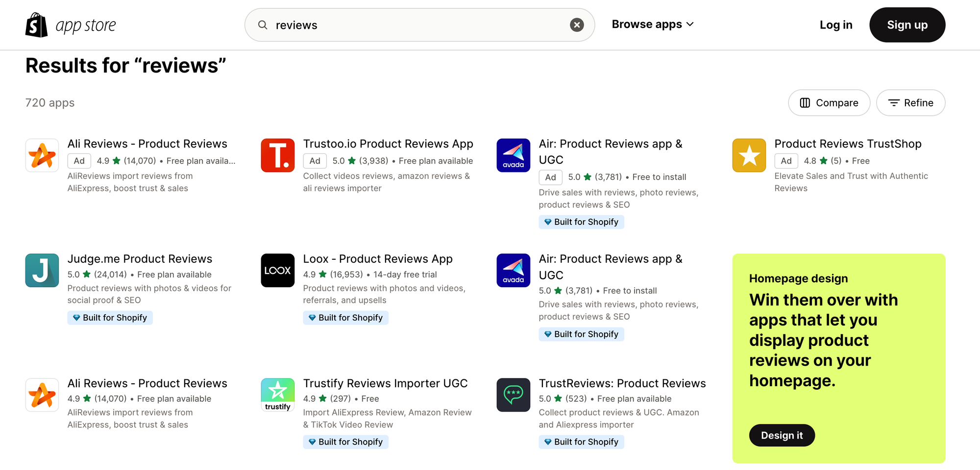
Task: Clear the reviews search query
Action: (x=577, y=25)
